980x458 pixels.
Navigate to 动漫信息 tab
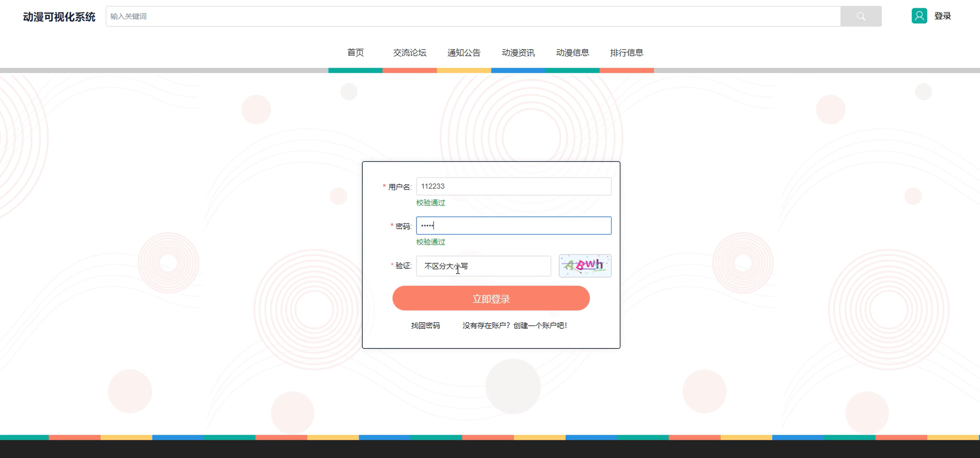(x=572, y=53)
